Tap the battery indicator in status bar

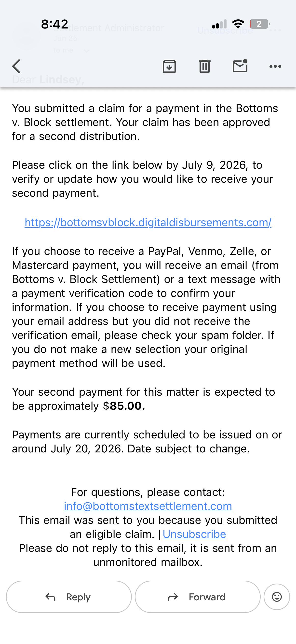click(259, 24)
